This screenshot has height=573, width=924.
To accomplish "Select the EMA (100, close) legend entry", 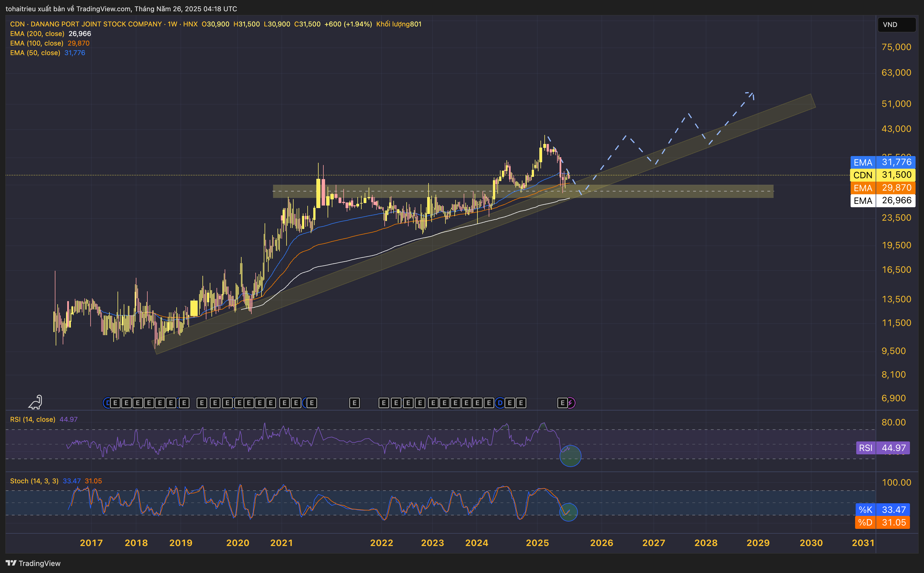I will point(50,43).
